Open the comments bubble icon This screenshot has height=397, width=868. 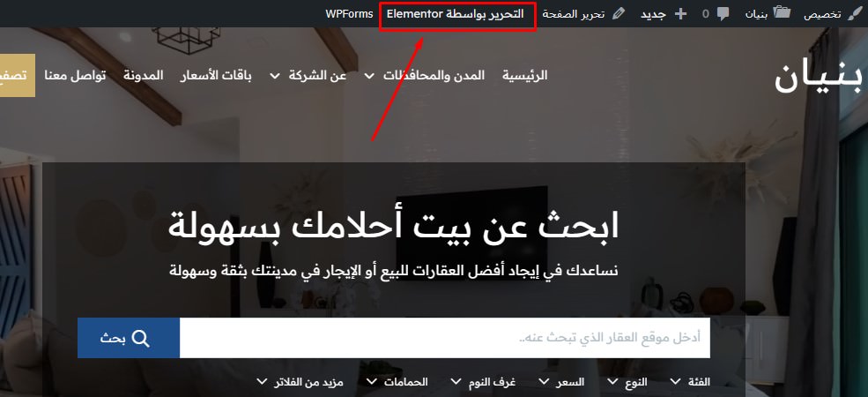click(x=723, y=14)
